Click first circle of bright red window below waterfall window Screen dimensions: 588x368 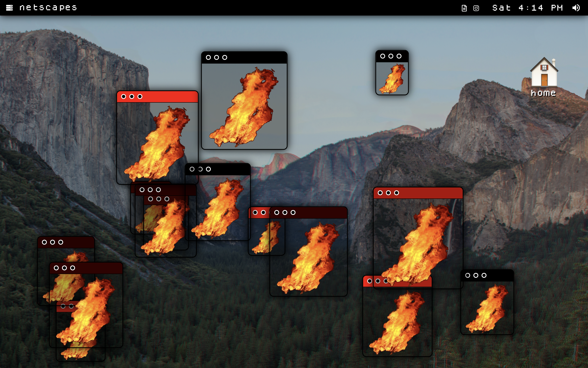(x=370, y=281)
